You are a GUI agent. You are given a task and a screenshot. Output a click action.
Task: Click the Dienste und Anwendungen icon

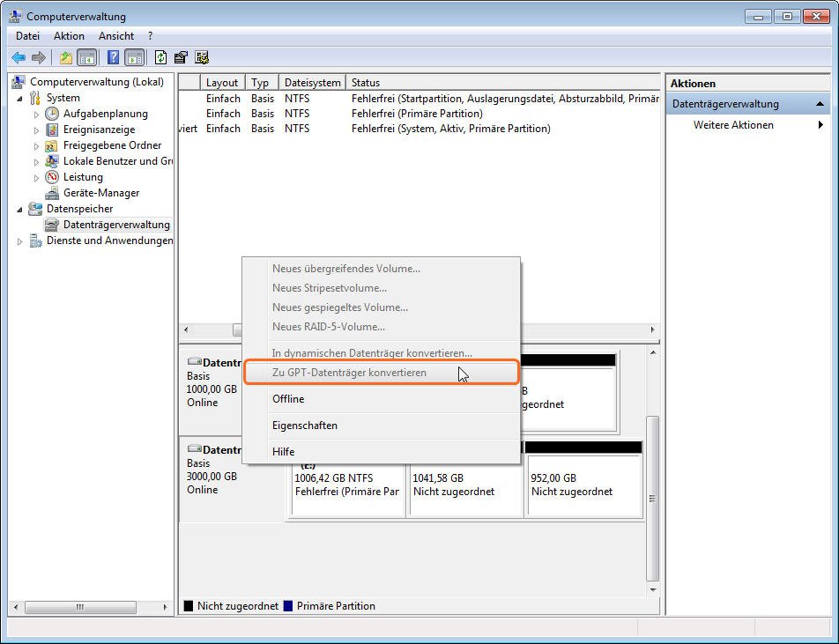35,241
